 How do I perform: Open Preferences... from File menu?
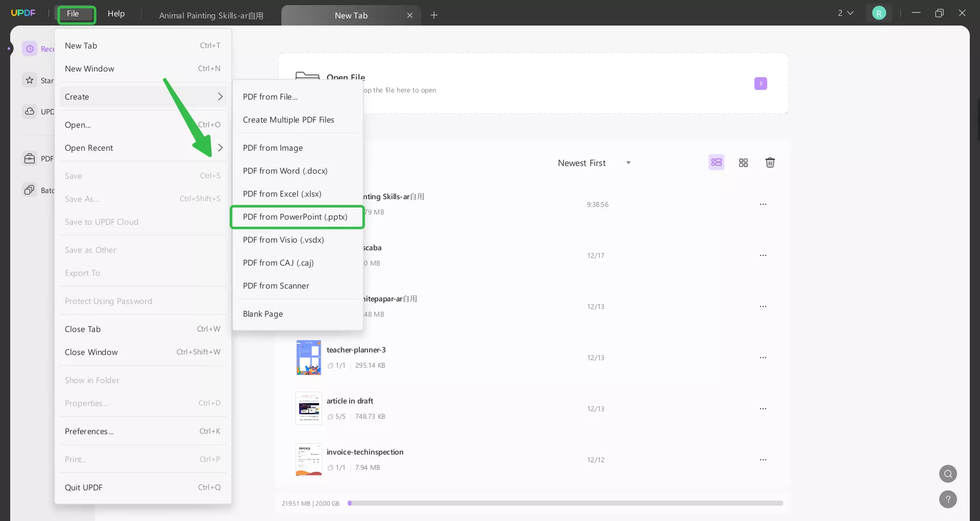pyautogui.click(x=143, y=431)
